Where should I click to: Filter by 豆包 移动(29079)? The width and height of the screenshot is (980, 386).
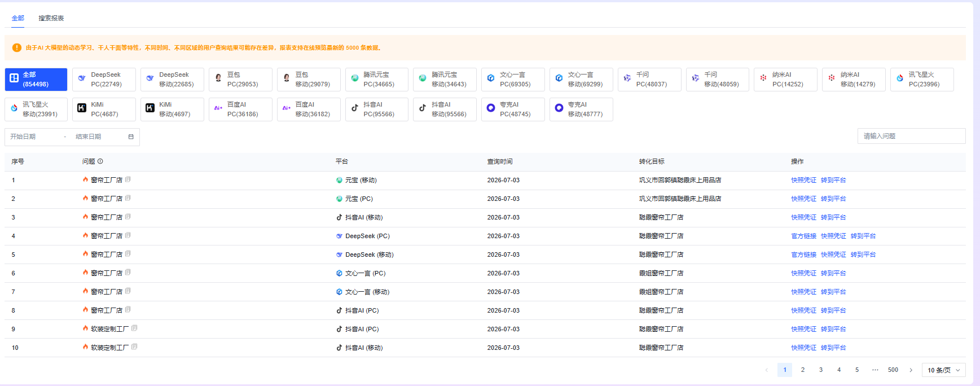pyautogui.click(x=309, y=80)
